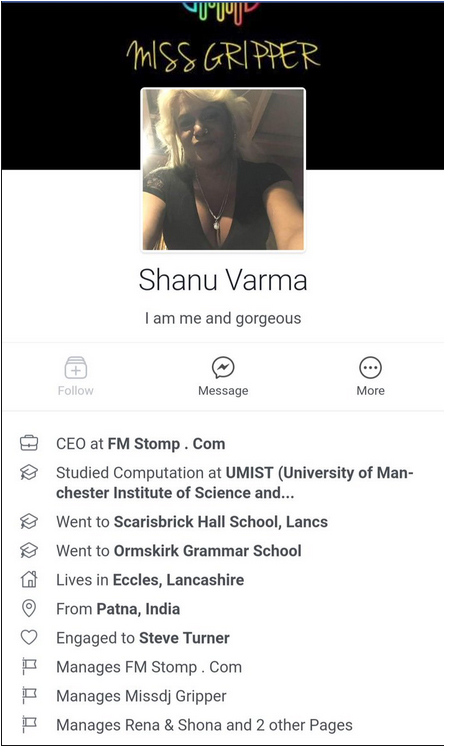The width and height of the screenshot is (458, 747).
Task: Click the Manages Missdj Gripper entry
Action: click(141, 696)
